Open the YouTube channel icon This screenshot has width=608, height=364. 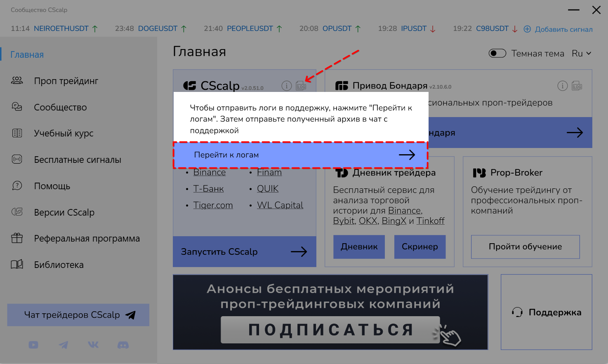pos(33,345)
